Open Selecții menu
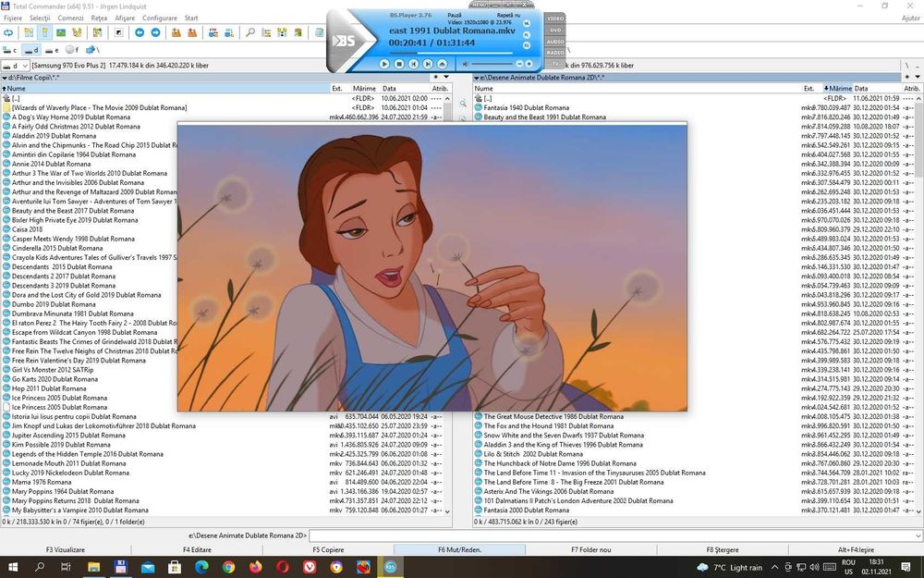Screen dimensions: 924x578 coord(40,18)
